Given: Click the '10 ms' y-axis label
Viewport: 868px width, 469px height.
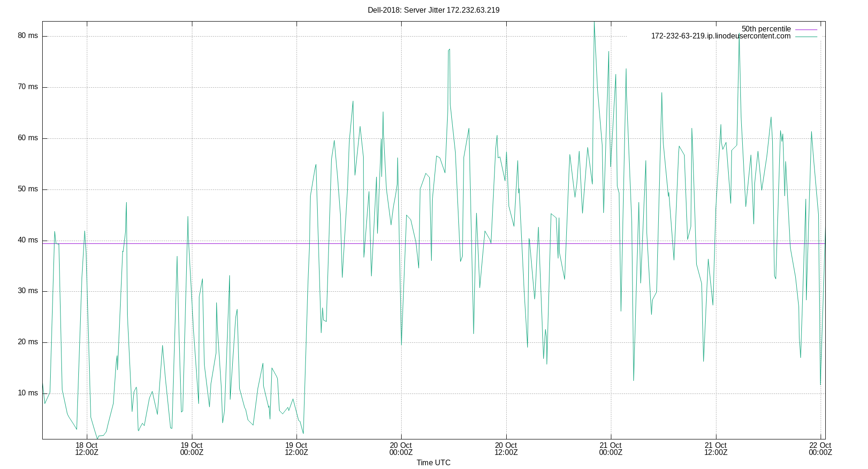Looking at the screenshot, I should (x=28, y=393).
